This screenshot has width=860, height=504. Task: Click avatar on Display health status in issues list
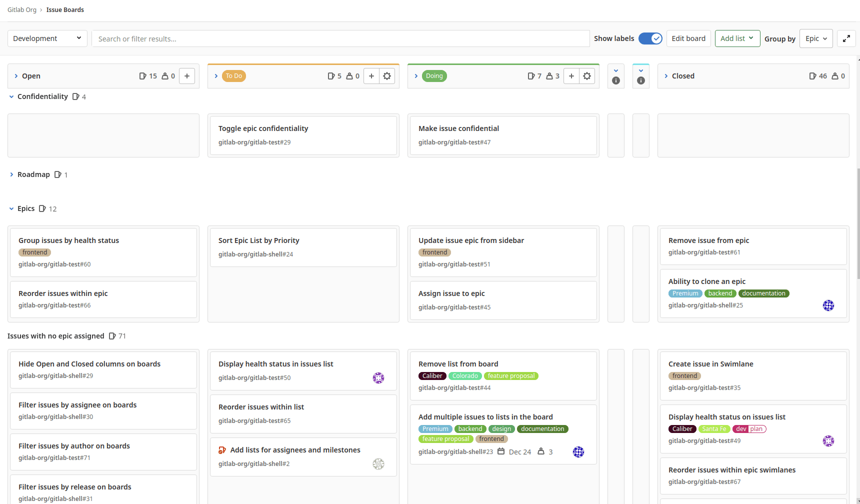tap(378, 378)
